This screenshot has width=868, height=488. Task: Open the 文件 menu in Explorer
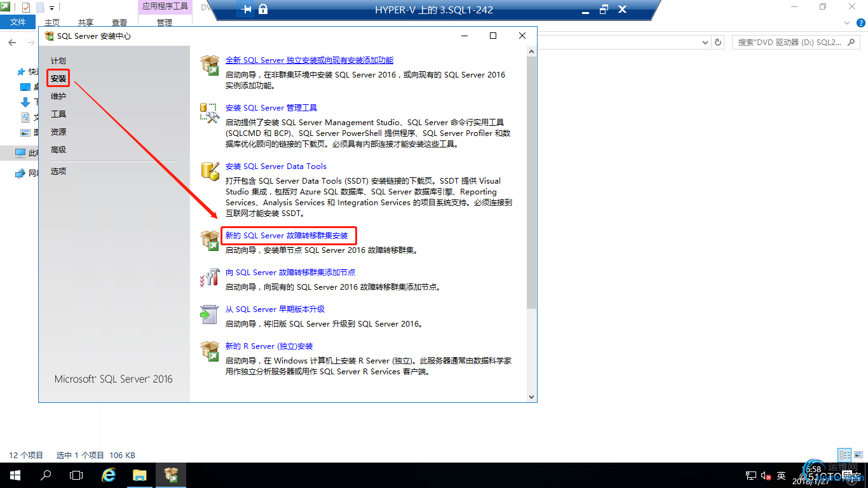point(18,22)
